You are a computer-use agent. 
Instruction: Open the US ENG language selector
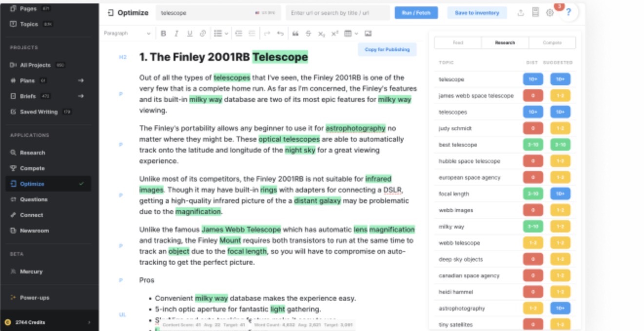[265, 13]
